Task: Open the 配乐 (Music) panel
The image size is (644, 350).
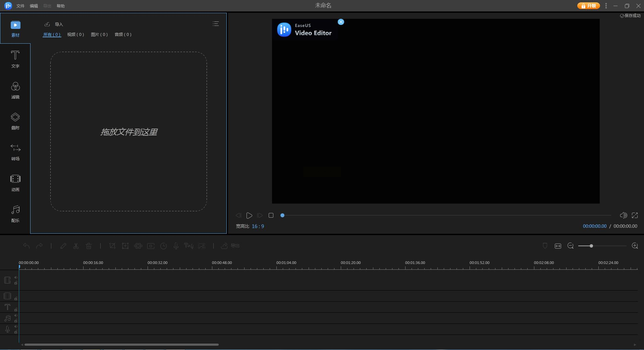Action: [x=15, y=214]
